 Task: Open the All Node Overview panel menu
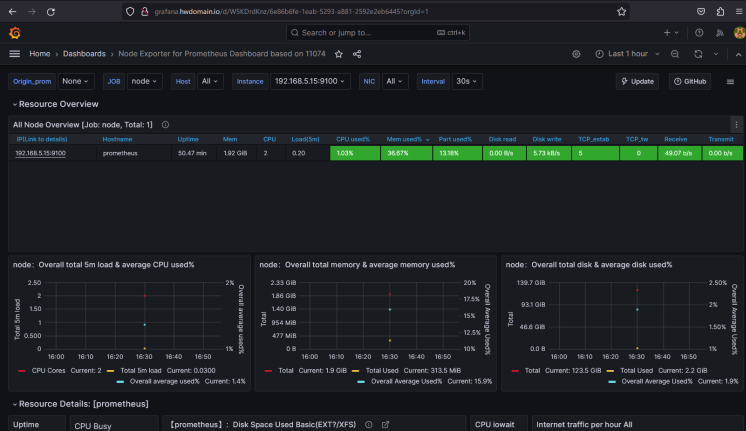point(737,124)
